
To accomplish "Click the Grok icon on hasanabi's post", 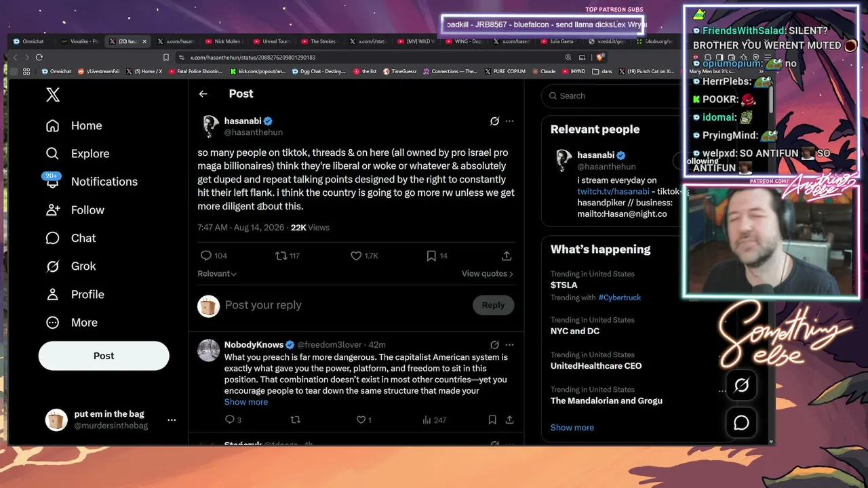I will 494,121.
